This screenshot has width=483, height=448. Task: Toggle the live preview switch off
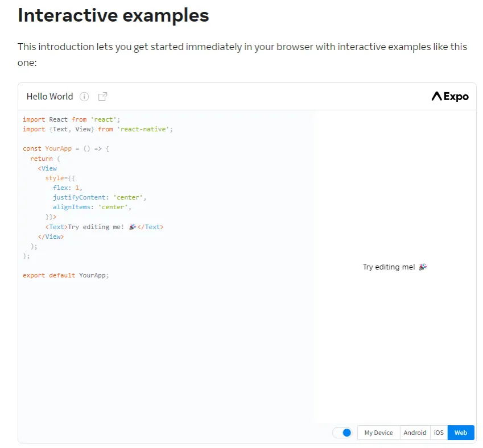point(342,432)
